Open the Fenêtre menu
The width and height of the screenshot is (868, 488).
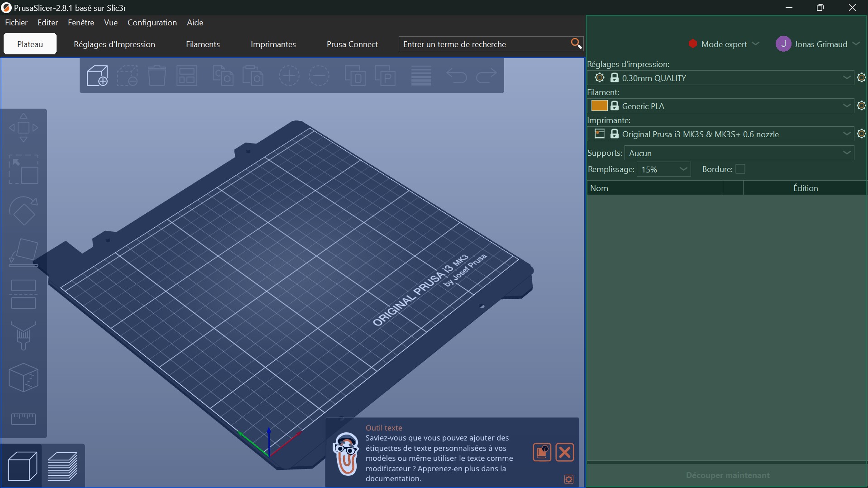(x=81, y=23)
